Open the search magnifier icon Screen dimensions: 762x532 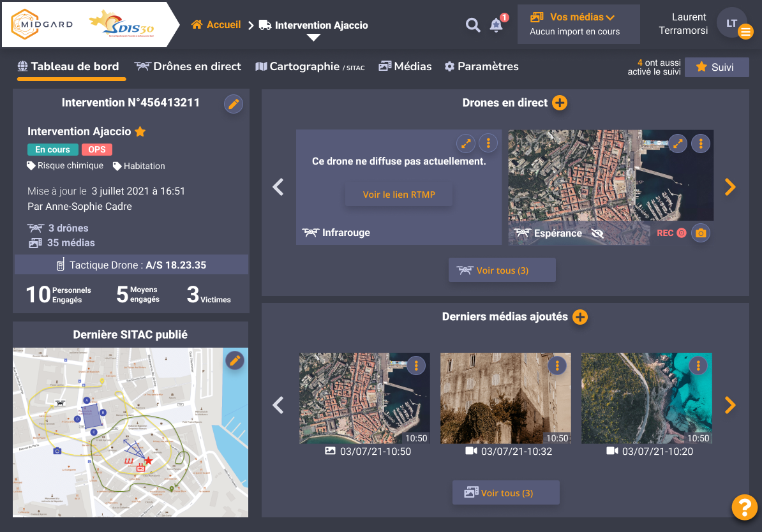[x=473, y=25]
